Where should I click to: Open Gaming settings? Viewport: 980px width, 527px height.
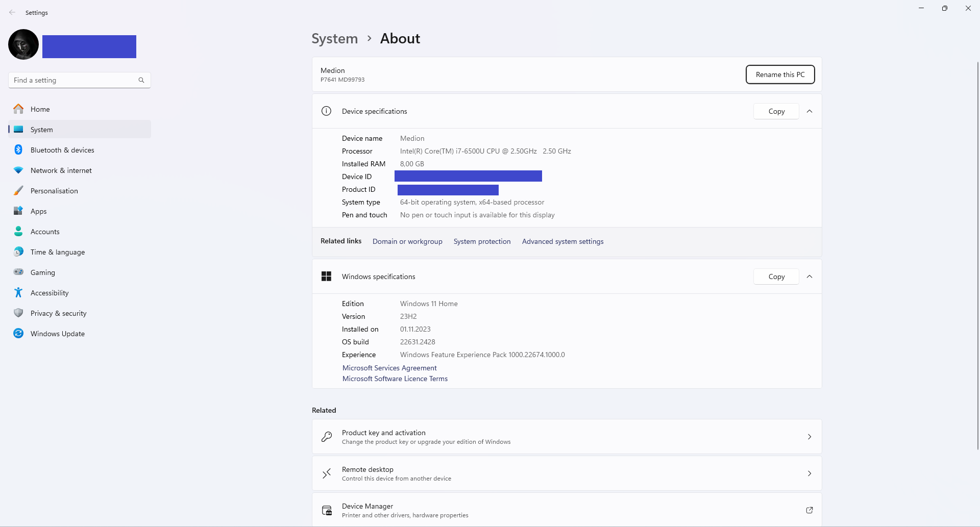pos(80,272)
